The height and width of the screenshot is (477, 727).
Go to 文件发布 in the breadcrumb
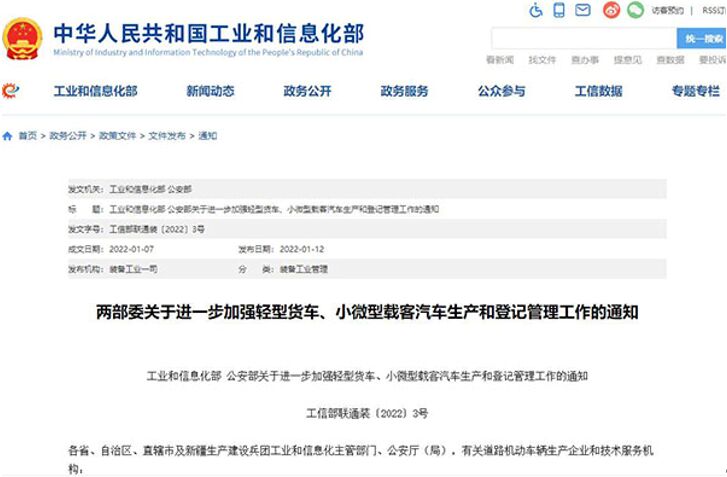[x=167, y=136]
